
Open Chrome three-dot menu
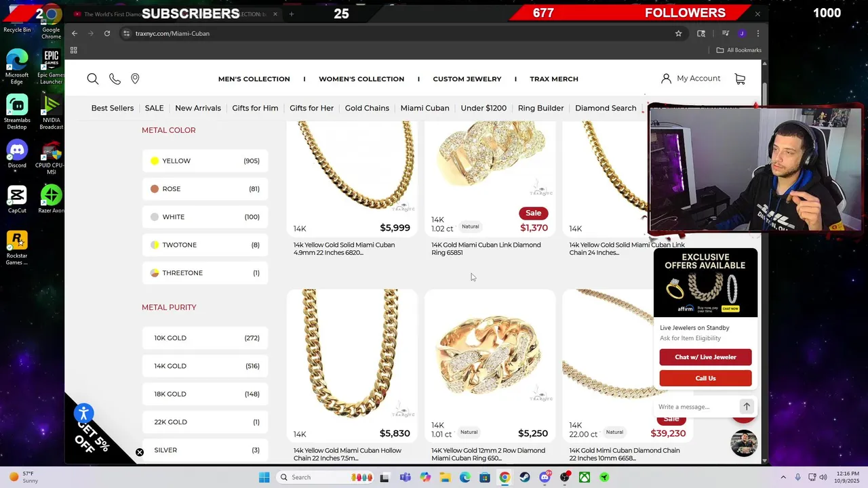coord(757,33)
